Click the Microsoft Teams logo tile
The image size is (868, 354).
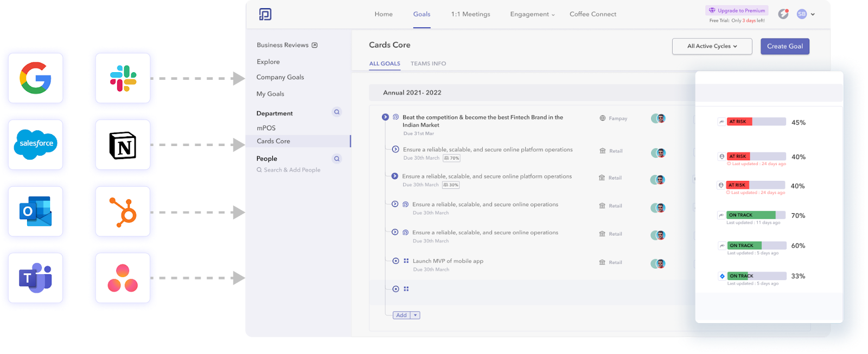point(36,278)
